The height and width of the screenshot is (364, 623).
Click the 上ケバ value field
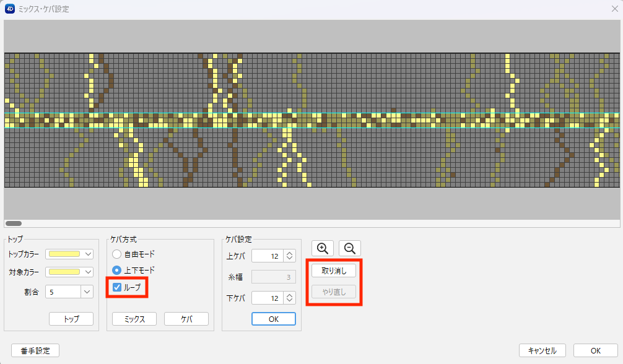point(268,256)
